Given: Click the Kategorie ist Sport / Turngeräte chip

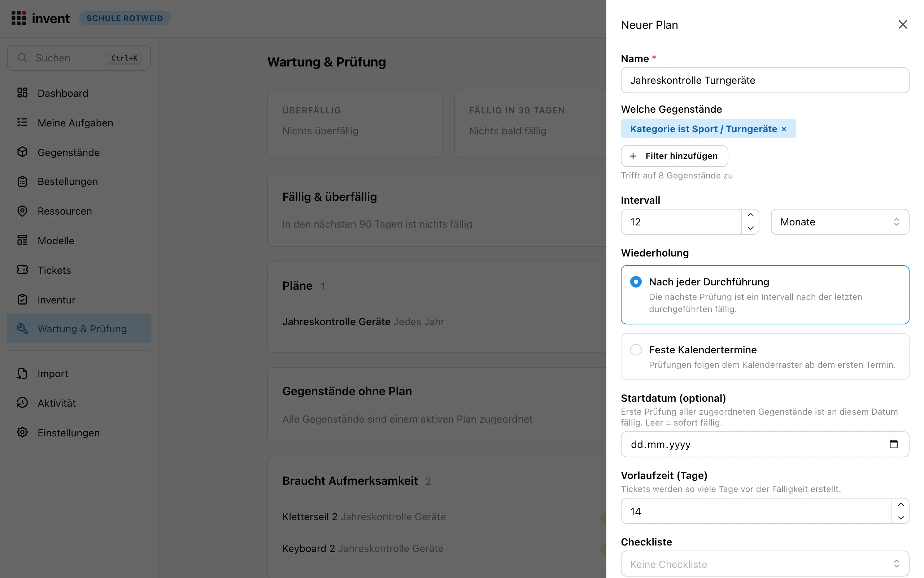Looking at the screenshot, I should [x=708, y=129].
